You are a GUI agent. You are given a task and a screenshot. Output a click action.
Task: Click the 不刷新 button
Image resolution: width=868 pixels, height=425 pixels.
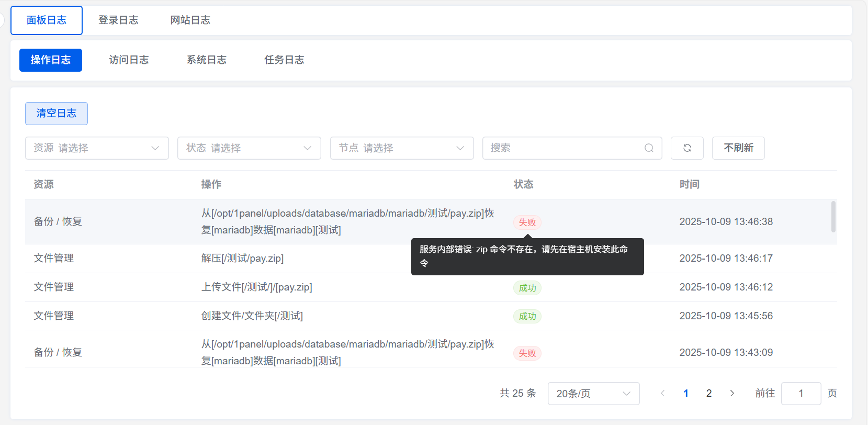(x=738, y=148)
